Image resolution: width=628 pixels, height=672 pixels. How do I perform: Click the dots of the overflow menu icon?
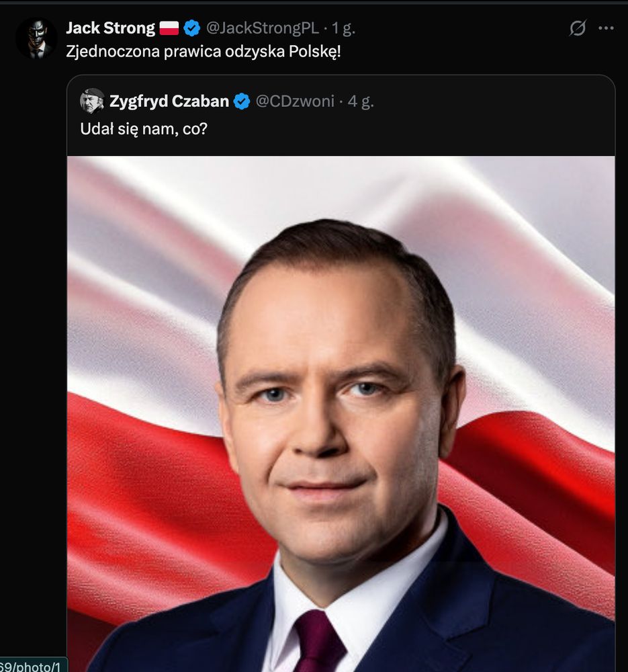coord(605,28)
